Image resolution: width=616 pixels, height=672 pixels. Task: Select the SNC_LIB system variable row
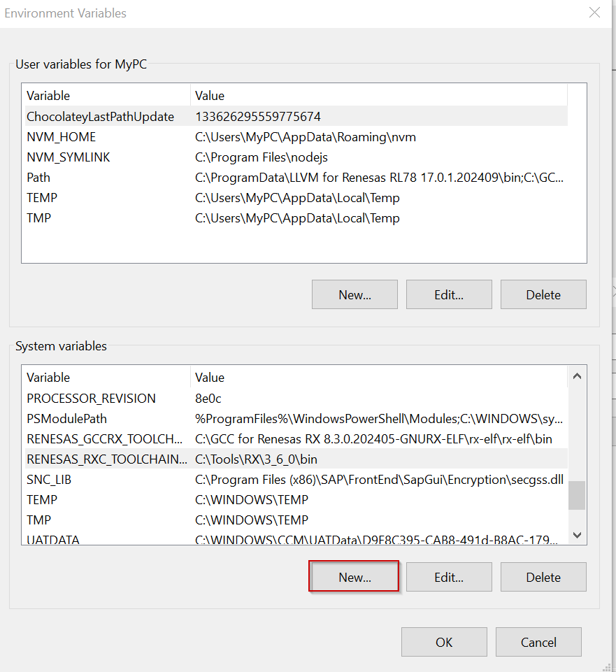tap(49, 480)
